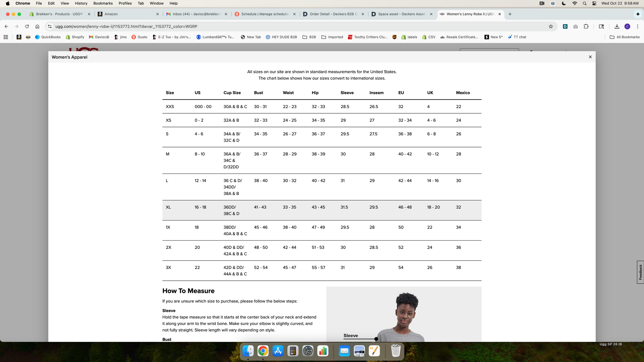Bookmark this page with the star icon
This screenshot has height=362, width=644.
(x=551, y=26)
